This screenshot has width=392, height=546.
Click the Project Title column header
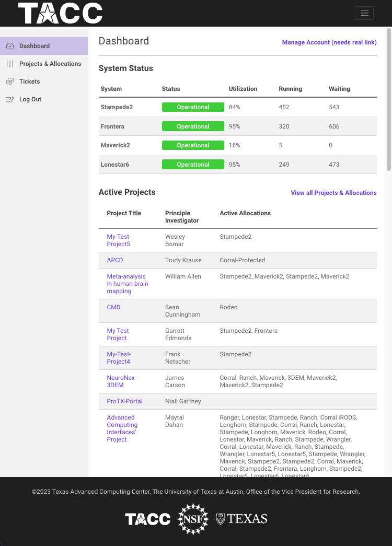click(x=124, y=213)
